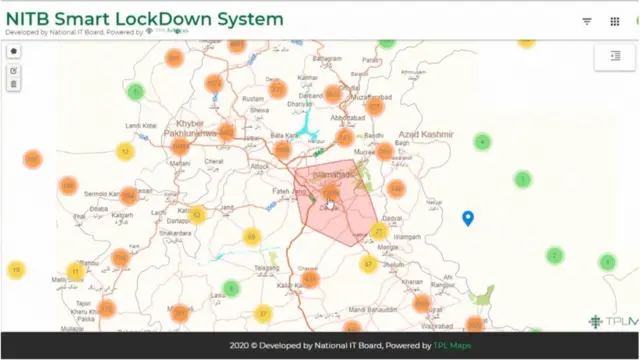This screenshot has height=360, width=640.
Task: Open the apps grid menu icon
Action: click(x=615, y=21)
